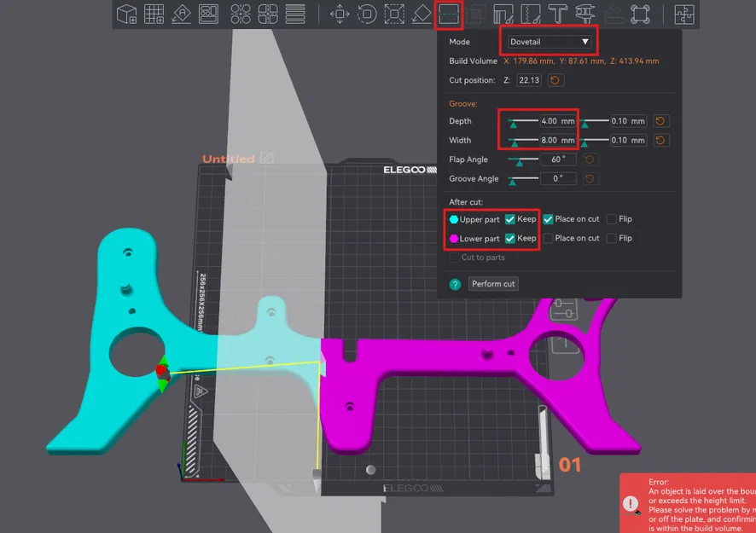Click the cyan Upper part color marker
The height and width of the screenshot is (533, 756).
(454, 219)
